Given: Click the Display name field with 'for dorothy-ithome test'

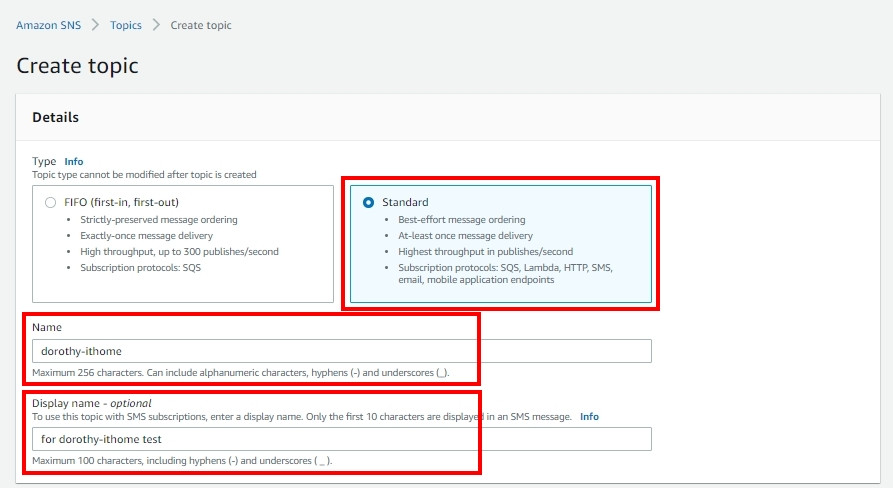Looking at the screenshot, I should [342, 439].
